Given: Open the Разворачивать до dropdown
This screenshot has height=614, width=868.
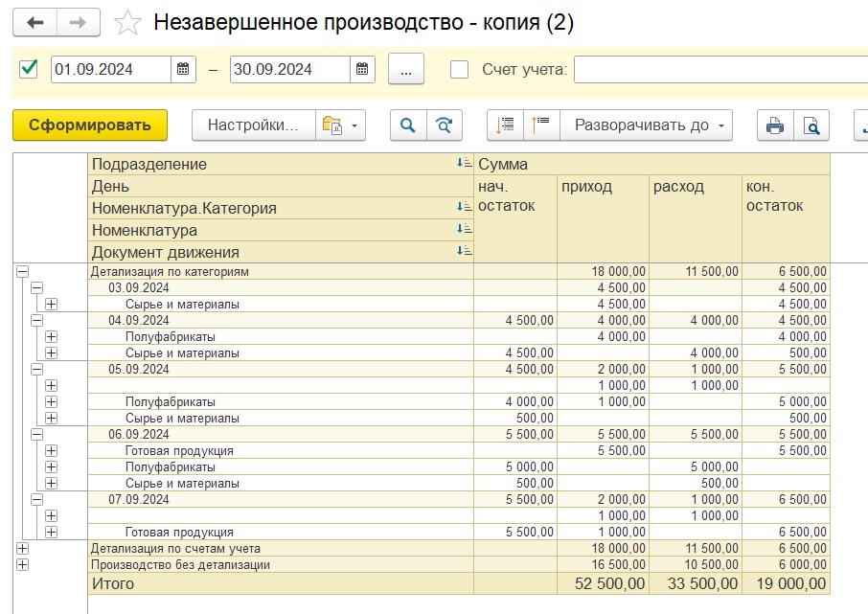Looking at the screenshot, I should tap(646, 125).
